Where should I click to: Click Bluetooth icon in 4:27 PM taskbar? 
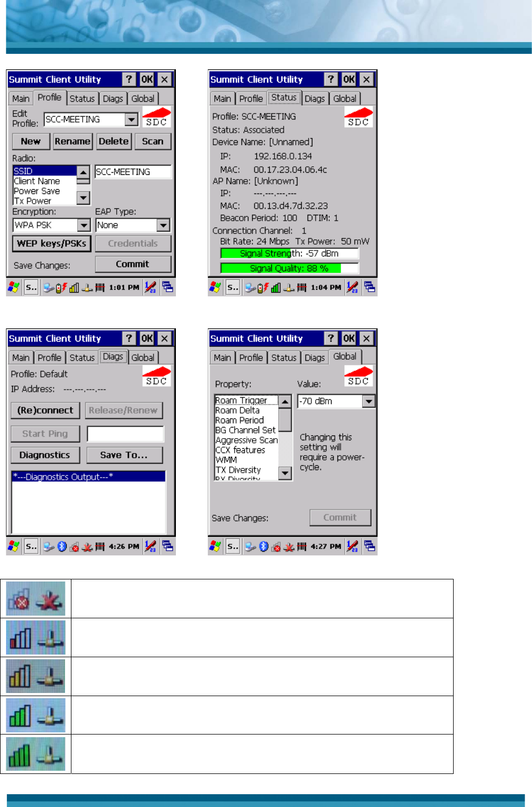point(263,546)
